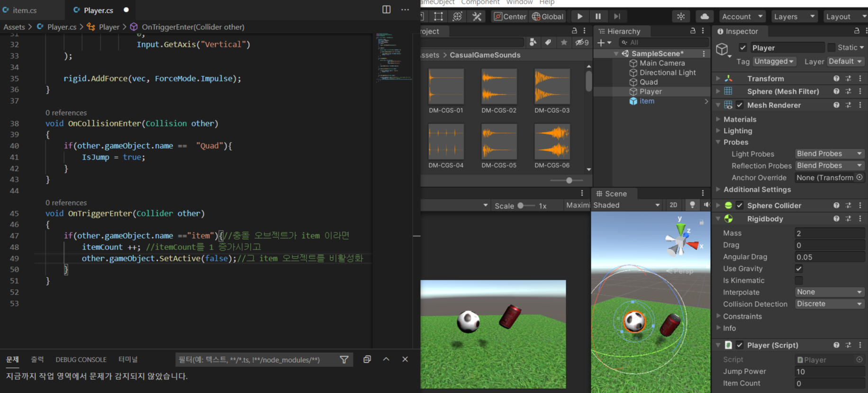Screen dimensions: 868x393
Task: Toggle Scene view lighting bulb icon
Action: 692,205
